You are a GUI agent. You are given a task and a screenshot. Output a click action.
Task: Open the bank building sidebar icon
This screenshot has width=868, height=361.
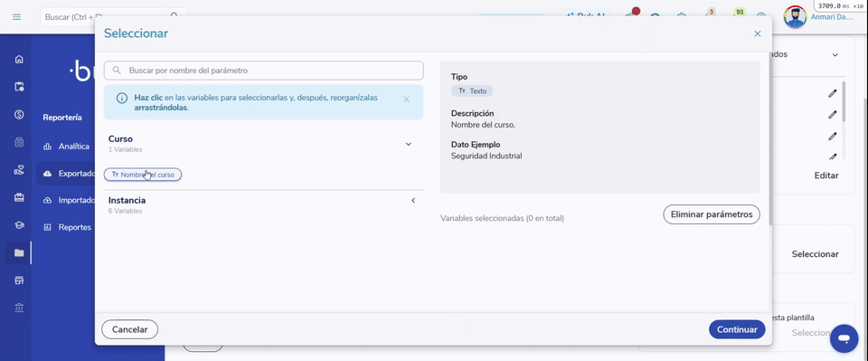[x=19, y=308]
